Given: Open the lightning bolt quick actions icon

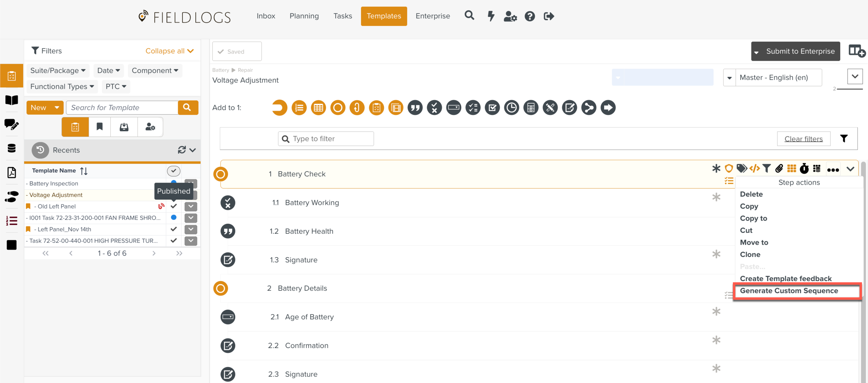Looking at the screenshot, I should point(491,16).
